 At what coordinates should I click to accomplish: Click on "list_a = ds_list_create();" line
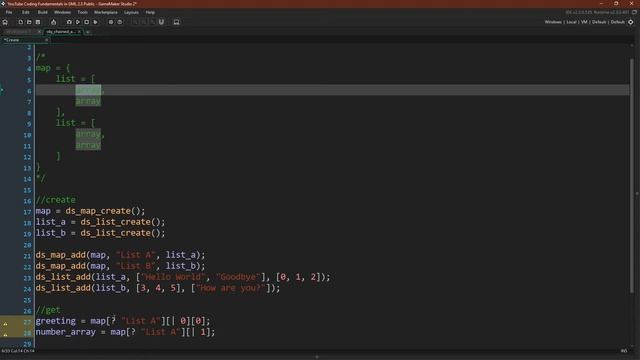coord(100,222)
